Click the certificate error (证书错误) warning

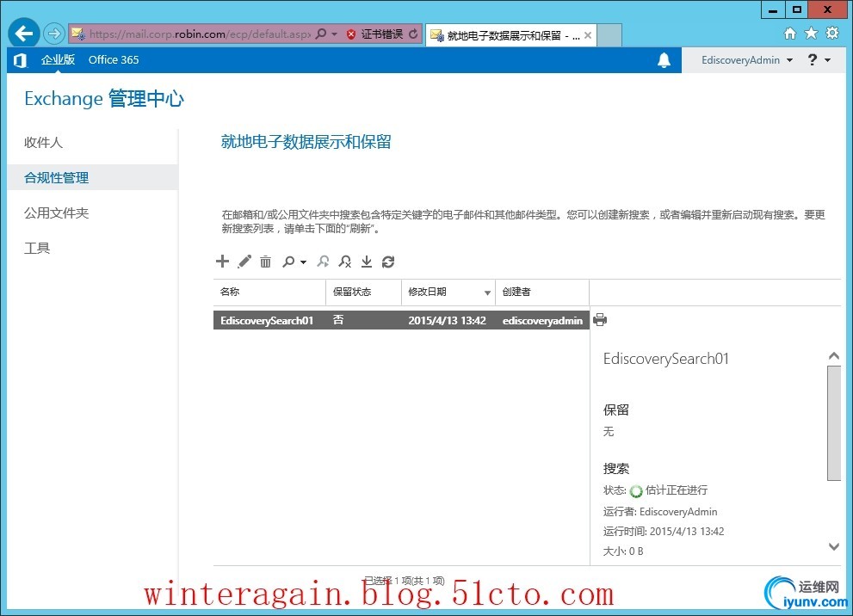[x=375, y=34]
